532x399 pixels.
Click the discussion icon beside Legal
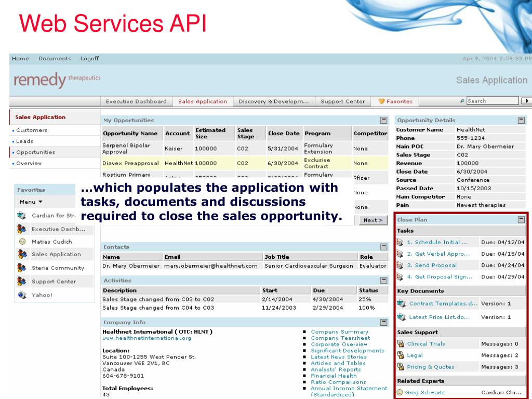pos(401,355)
